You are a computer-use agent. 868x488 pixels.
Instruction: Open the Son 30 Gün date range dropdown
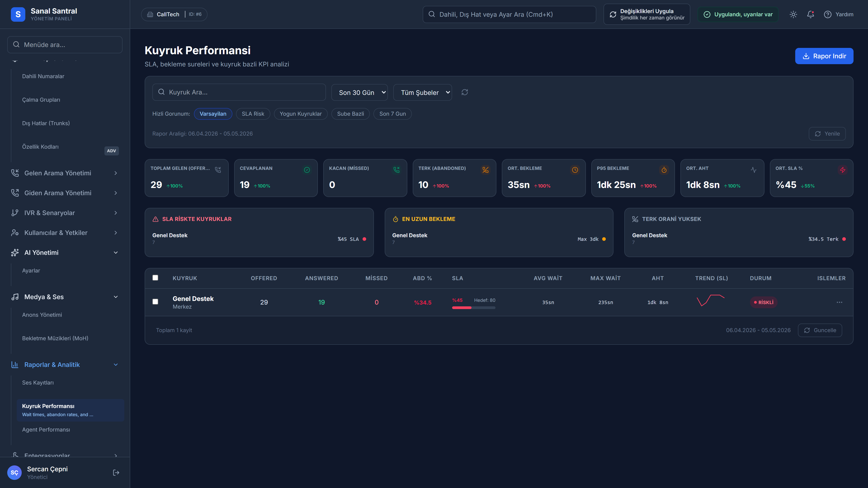tap(359, 92)
